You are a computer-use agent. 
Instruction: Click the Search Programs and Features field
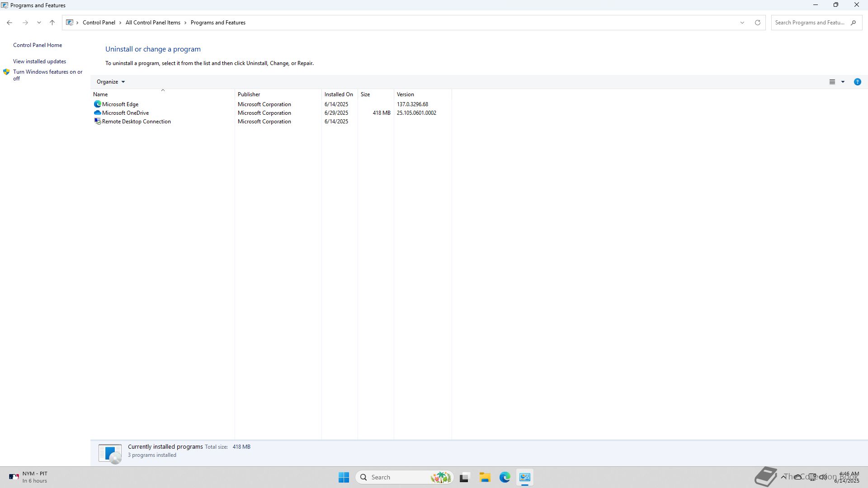(809, 23)
